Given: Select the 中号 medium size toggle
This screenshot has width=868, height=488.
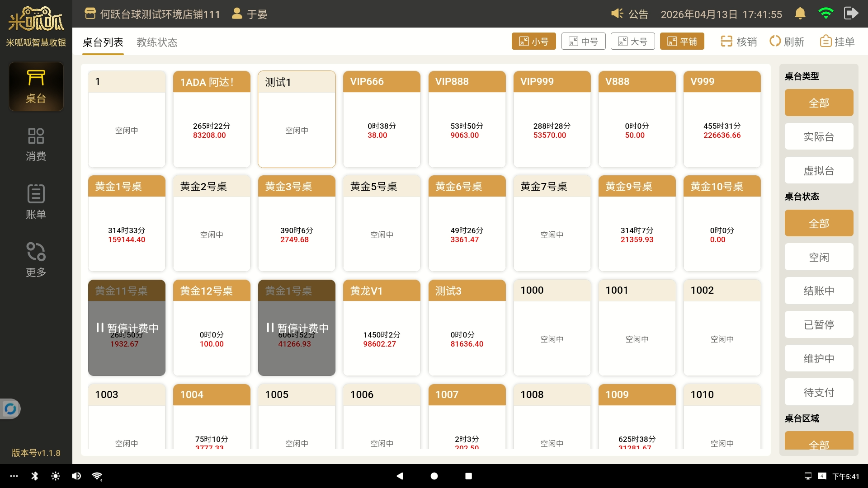Looking at the screenshot, I should (583, 42).
